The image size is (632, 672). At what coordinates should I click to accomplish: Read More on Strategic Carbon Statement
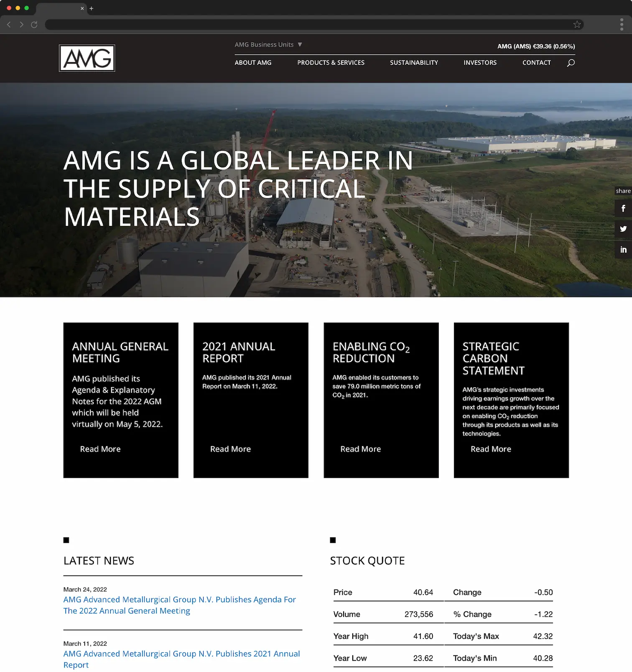point(491,449)
